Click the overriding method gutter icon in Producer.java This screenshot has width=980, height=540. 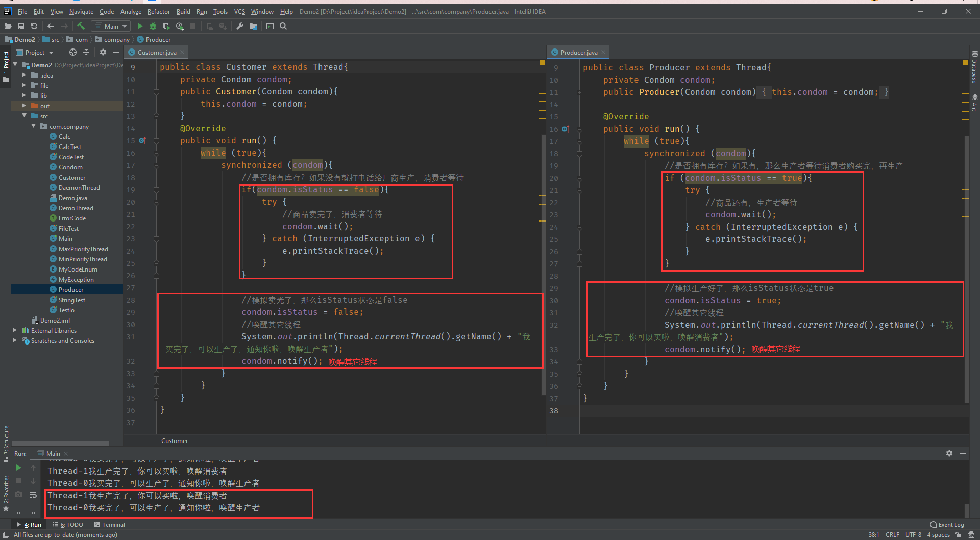pos(566,129)
